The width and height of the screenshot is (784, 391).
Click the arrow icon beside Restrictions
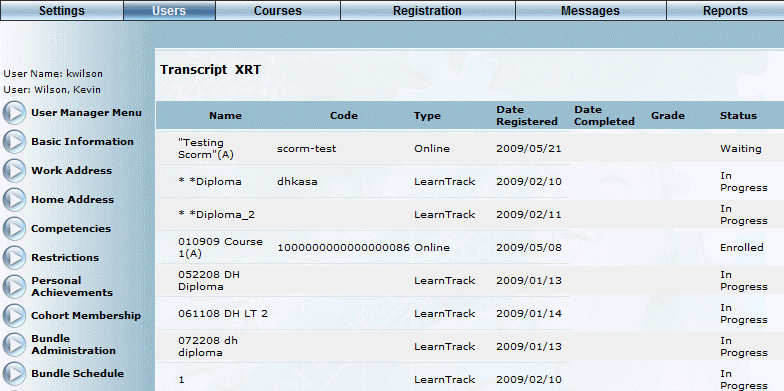(x=14, y=258)
